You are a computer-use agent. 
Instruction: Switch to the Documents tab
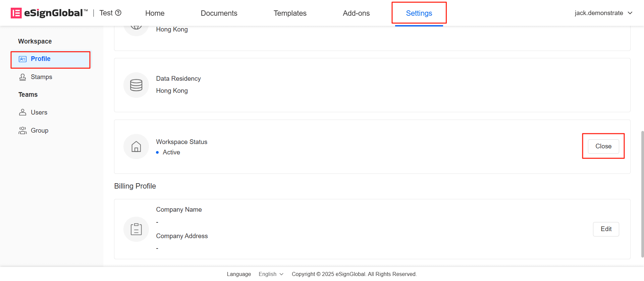coord(219,13)
